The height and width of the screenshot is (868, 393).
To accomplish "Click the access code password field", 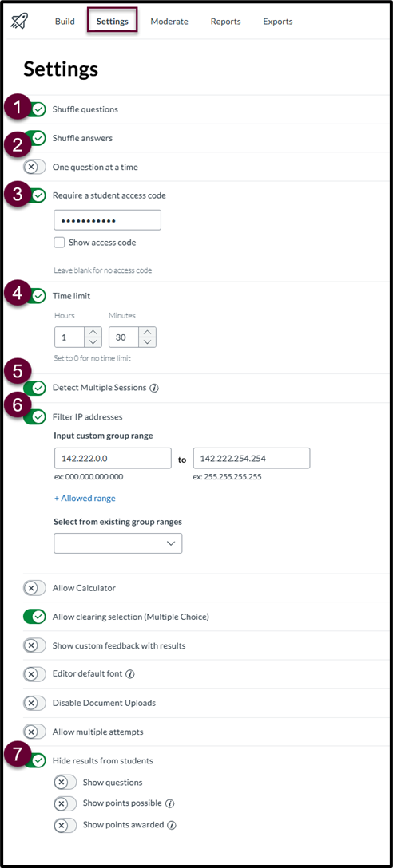I will click(107, 219).
